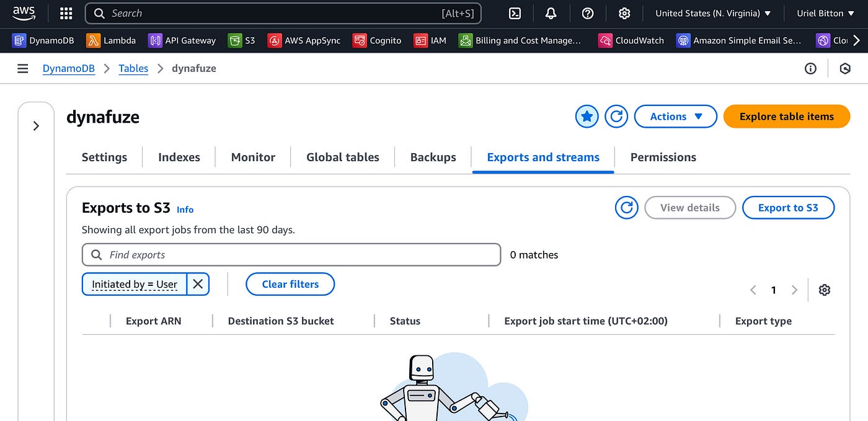Image resolution: width=868 pixels, height=421 pixels.
Task: Expand the collapsed side panel chevron
Action: click(x=36, y=126)
